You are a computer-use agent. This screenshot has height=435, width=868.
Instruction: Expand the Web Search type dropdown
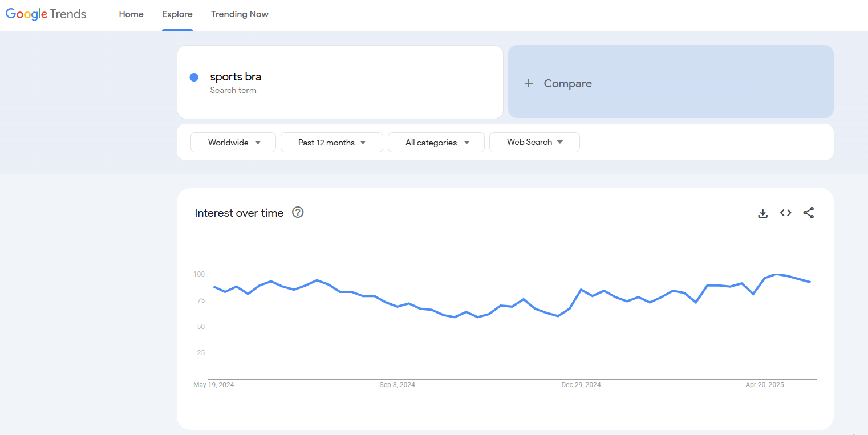pyautogui.click(x=534, y=142)
